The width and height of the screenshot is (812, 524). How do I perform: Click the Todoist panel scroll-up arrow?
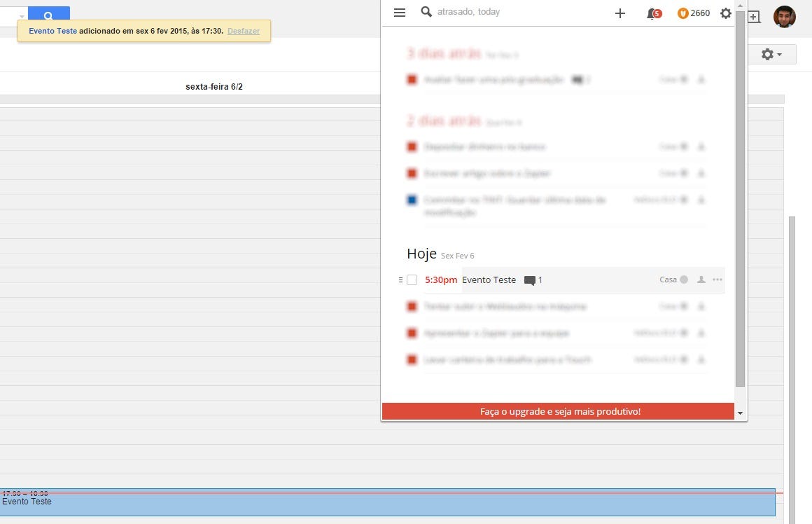tap(740, 5)
